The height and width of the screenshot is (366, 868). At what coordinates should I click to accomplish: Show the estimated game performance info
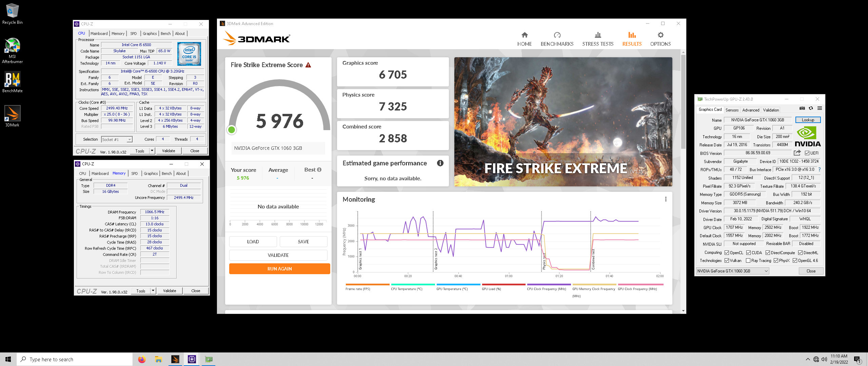440,163
